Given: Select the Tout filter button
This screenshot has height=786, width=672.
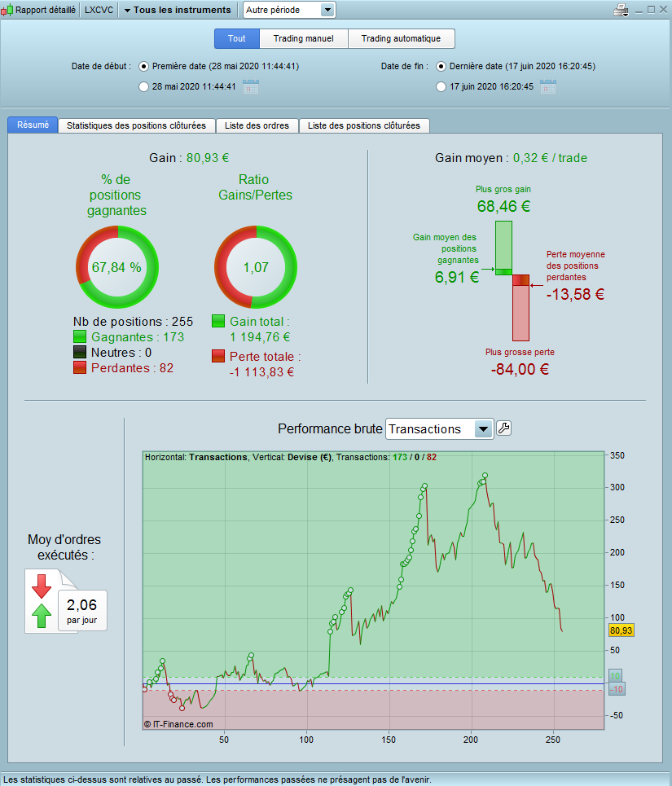Looking at the screenshot, I should [x=237, y=38].
